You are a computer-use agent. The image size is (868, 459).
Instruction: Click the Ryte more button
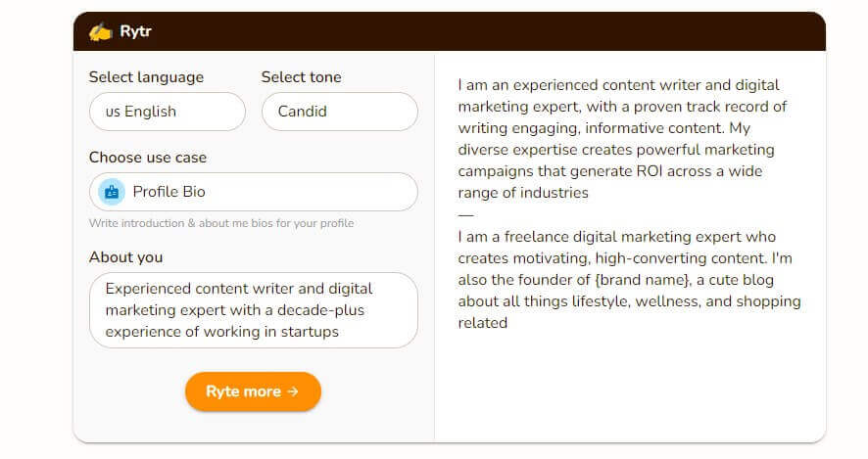point(253,391)
